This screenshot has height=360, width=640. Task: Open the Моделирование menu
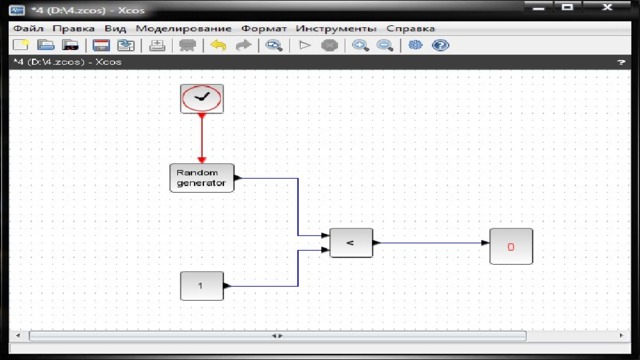184,29
